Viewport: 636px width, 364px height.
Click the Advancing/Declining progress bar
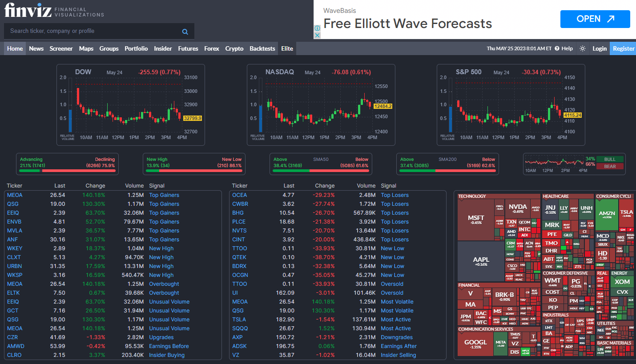coord(68,171)
